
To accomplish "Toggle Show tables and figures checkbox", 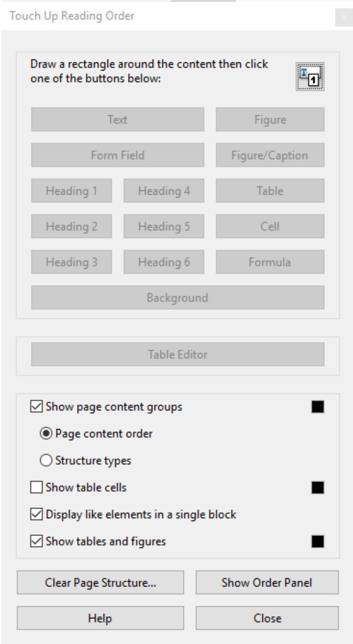I will click(36, 541).
